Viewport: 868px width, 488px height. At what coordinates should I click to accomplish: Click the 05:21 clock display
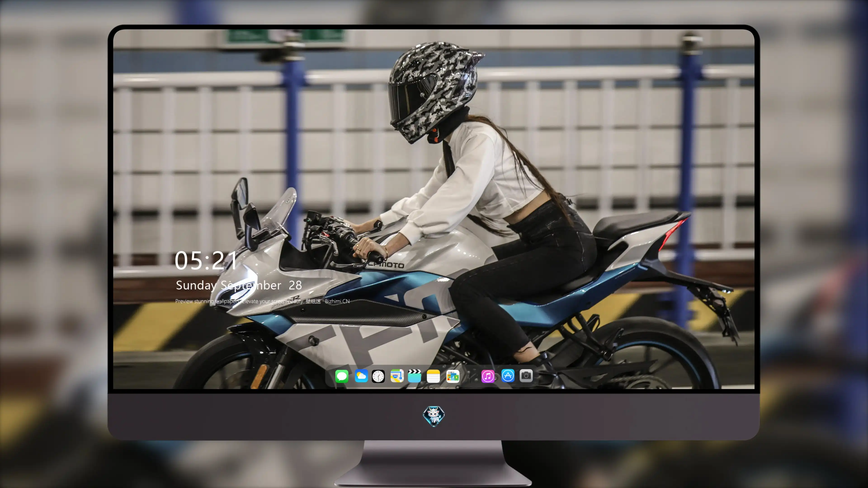(x=206, y=260)
